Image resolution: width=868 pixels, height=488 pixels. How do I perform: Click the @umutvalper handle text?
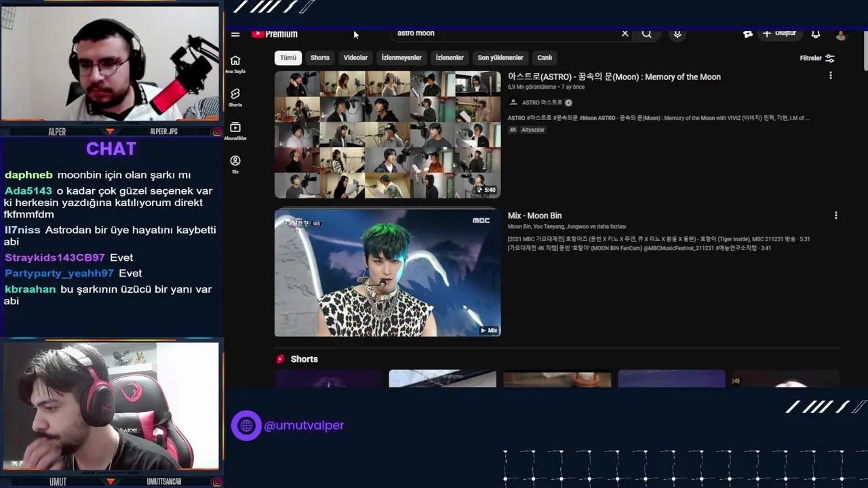click(x=304, y=426)
